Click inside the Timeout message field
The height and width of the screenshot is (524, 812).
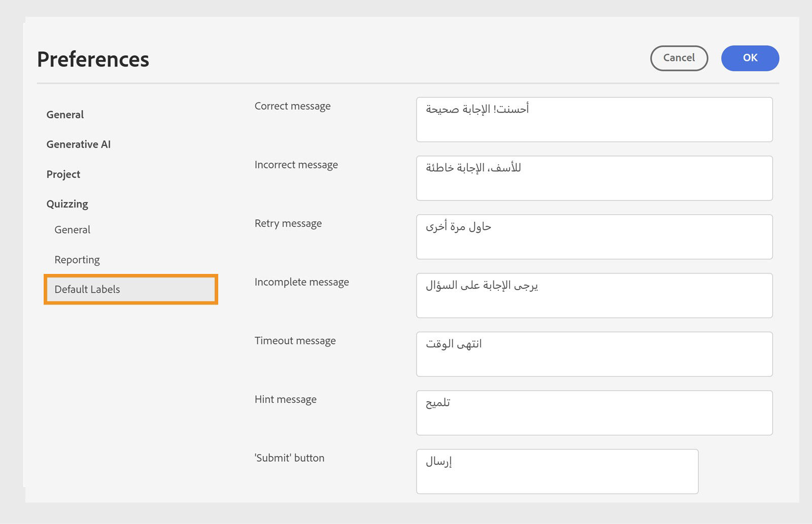594,354
